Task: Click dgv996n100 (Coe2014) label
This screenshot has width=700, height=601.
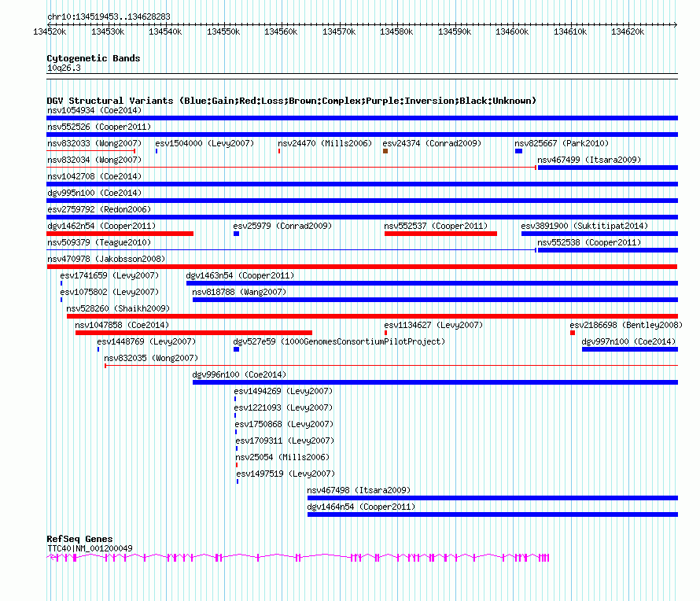Action: coord(239,374)
